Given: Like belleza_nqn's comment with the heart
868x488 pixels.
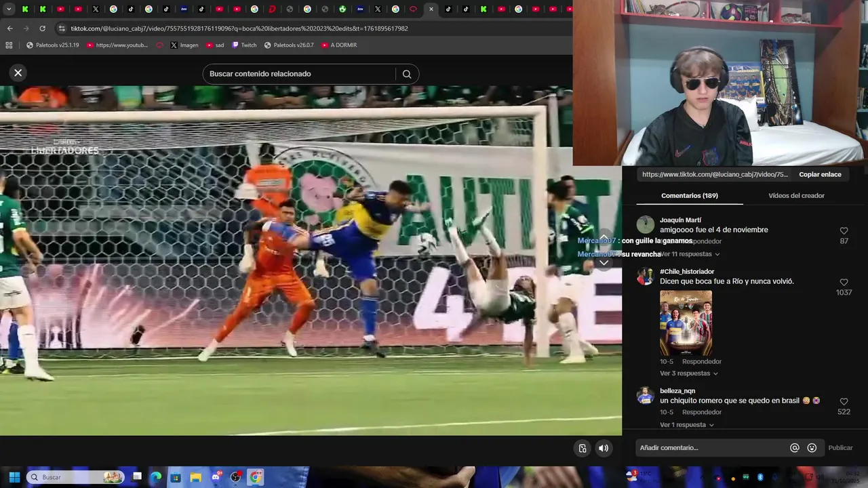Looking at the screenshot, I should pos(844,401).
